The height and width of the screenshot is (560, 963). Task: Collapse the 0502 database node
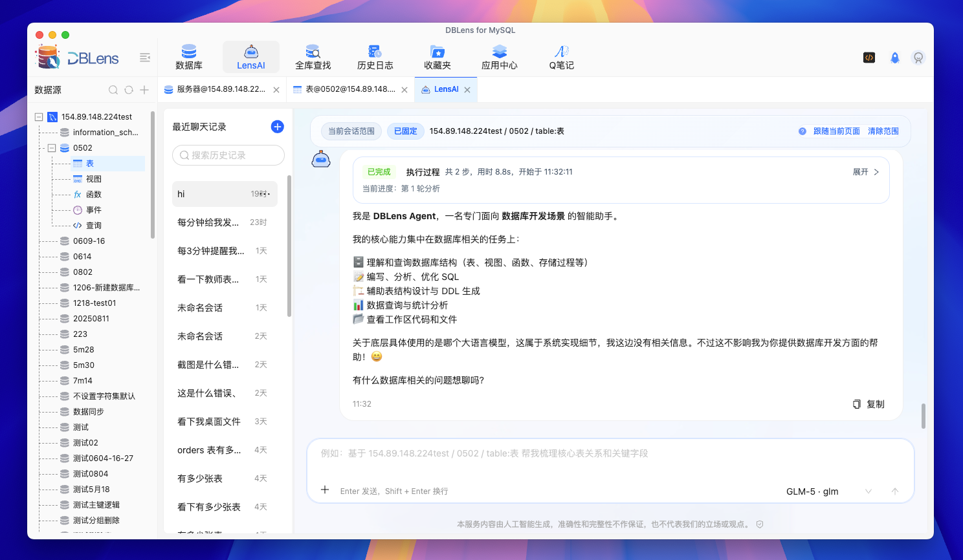point(52,148)
